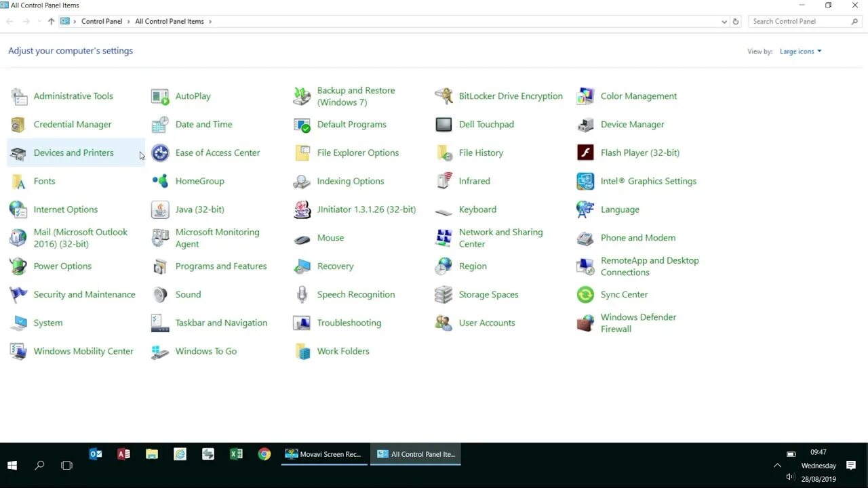Click the Fonts folder icon
Viewport: 868px width, 488px height.
18,182
